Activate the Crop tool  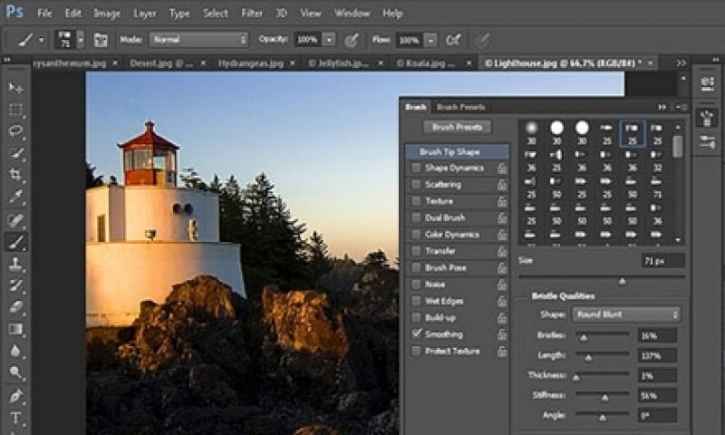pyautogui.click(x=15, y=175)
